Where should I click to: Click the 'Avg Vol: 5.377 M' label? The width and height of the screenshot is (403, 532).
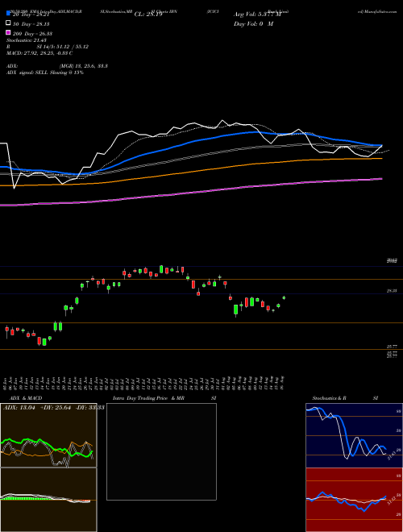tap(257, 15)
